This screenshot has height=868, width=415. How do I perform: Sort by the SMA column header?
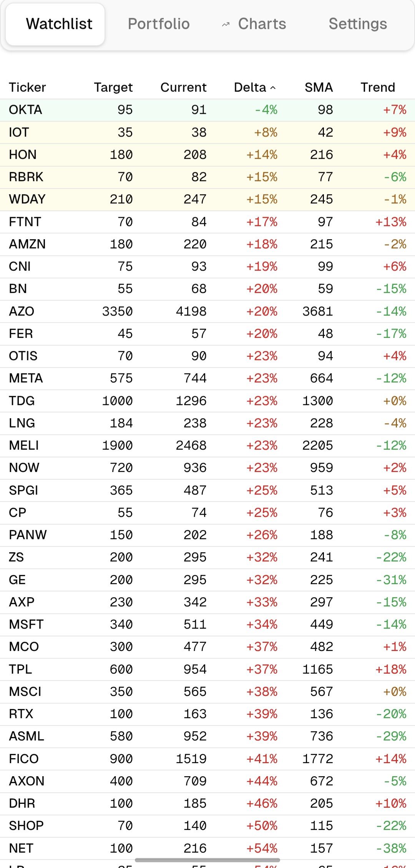(319, 88)
